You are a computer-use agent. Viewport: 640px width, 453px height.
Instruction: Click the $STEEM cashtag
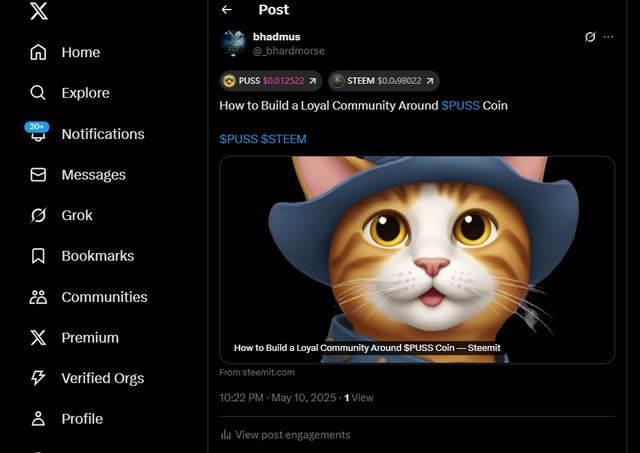284,139
